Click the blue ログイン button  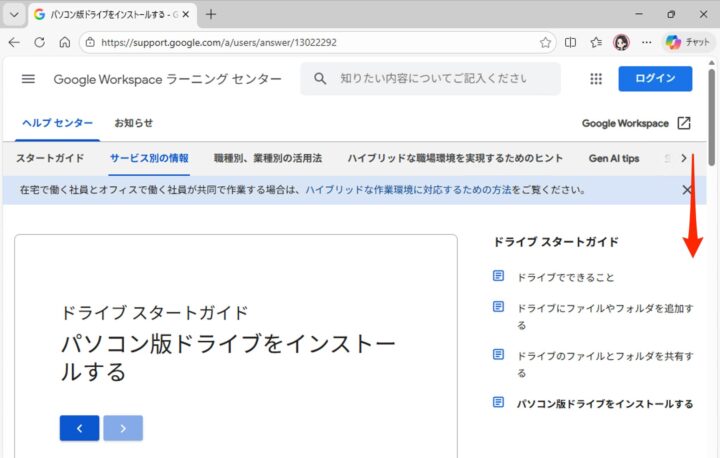(654, 80)
